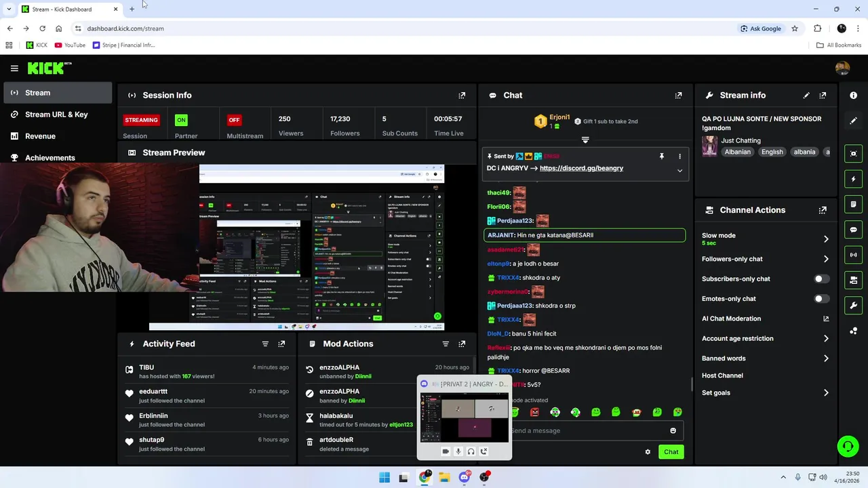Click the three-dots icon at right toolbar bottom
Viewport: 868px width, 488px height.
tap(853, 331)
